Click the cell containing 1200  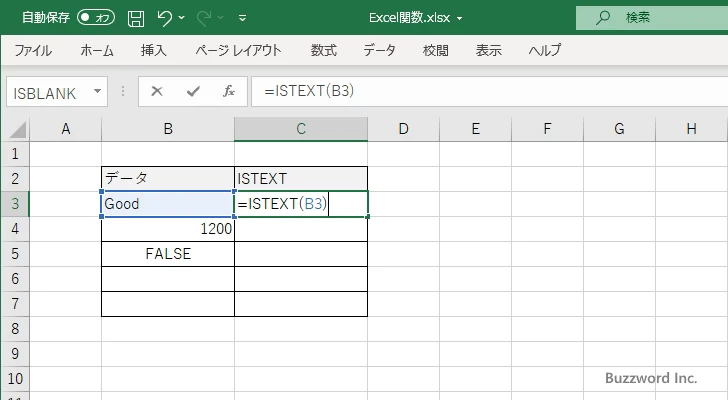tap(168, 229)
